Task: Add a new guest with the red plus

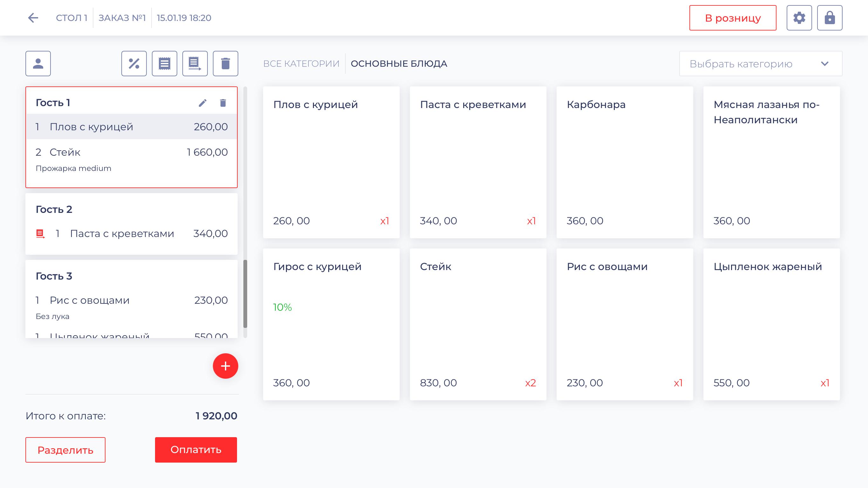Action: point(226,366)
